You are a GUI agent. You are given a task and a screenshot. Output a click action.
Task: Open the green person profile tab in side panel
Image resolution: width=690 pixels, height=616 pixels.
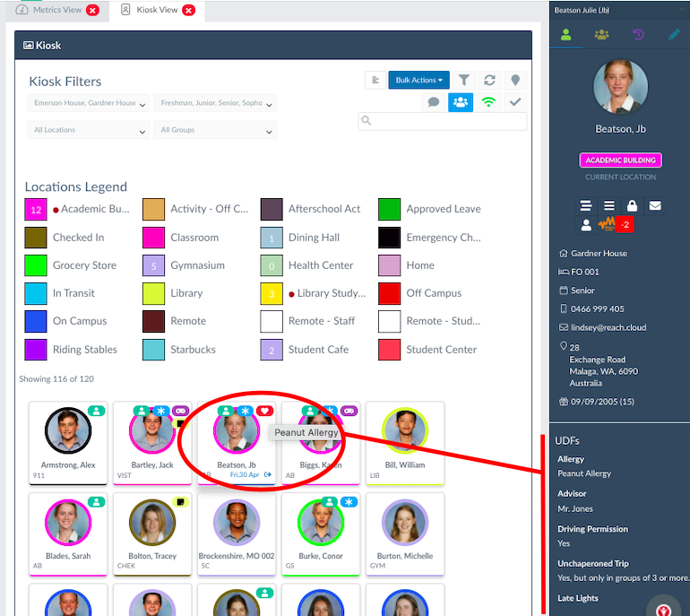click(566, 35)
